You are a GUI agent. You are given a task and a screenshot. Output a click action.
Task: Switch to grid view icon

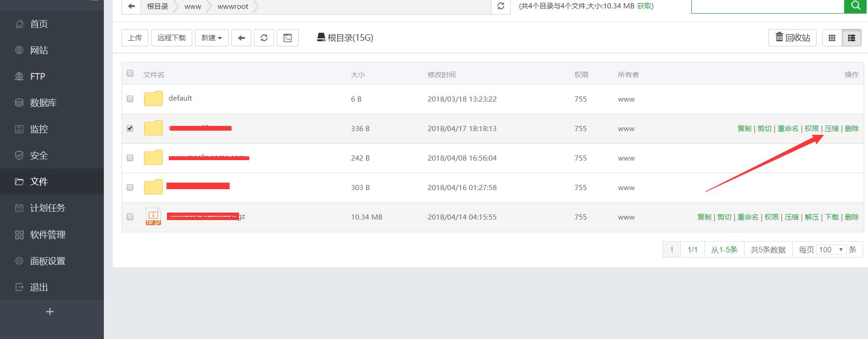(x=832, y=38)
